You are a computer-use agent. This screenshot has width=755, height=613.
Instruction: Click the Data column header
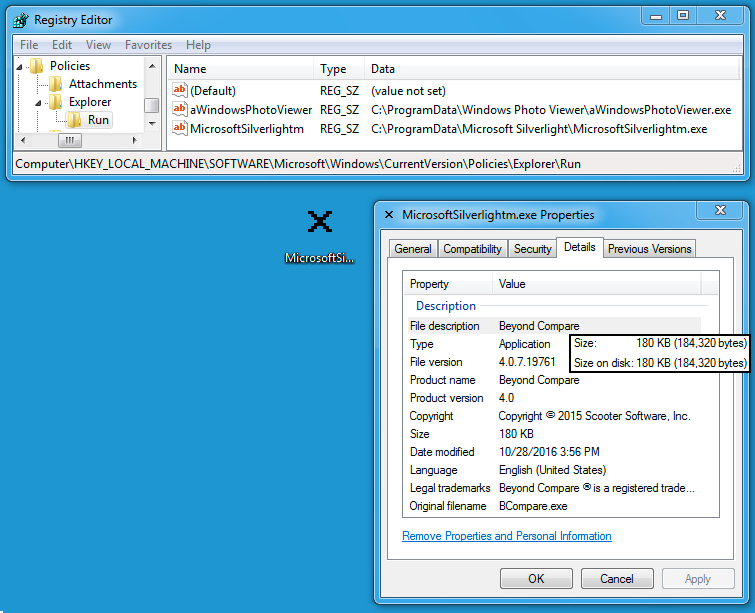coord(552,69)
